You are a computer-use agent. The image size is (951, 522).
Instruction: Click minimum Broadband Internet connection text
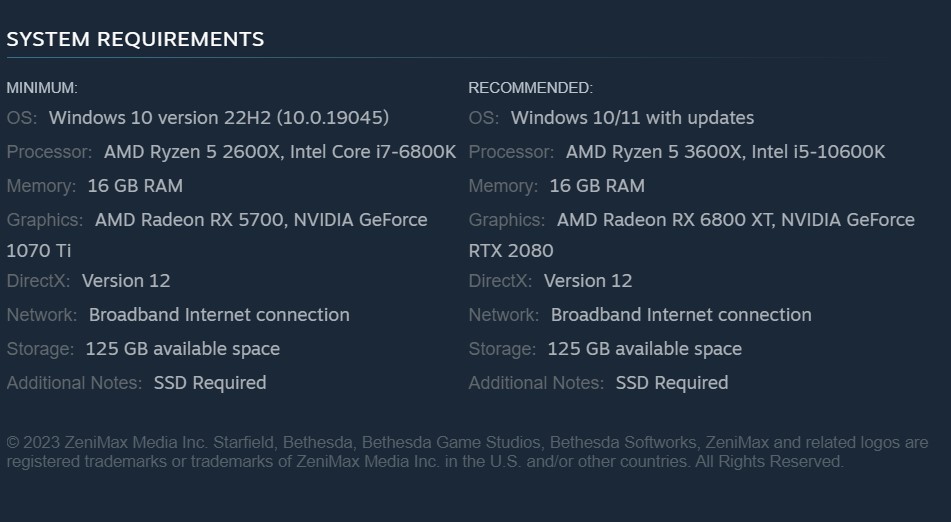[219, 315]
